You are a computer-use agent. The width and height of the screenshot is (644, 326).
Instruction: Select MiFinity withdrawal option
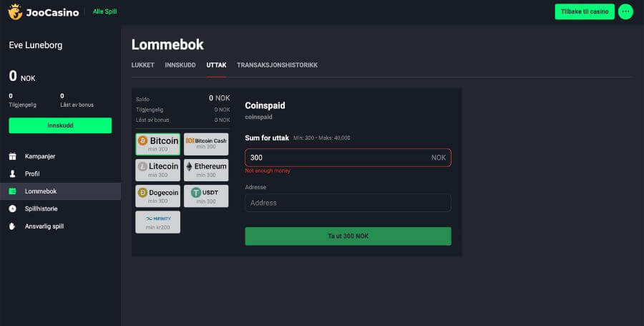coord(157,222)
